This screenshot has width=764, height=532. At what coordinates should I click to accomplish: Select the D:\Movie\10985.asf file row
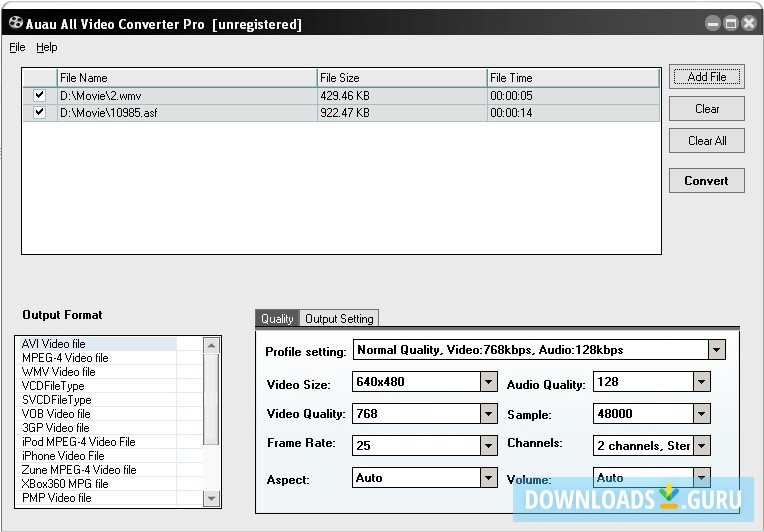pyautogui.click(x=341, y=113)
